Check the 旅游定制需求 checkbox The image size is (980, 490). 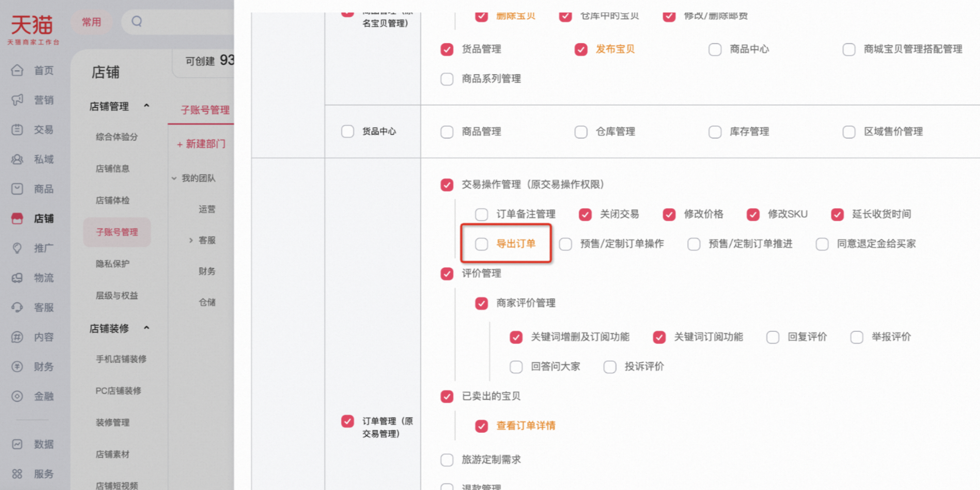coord(447,460)
